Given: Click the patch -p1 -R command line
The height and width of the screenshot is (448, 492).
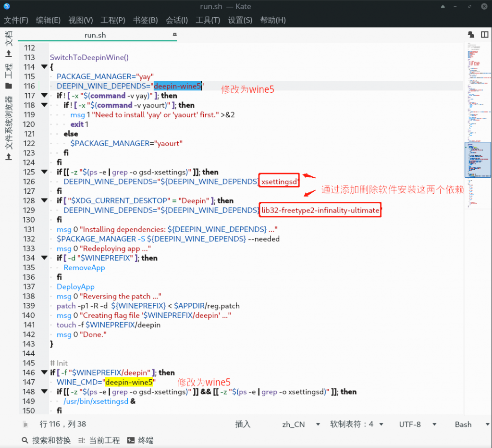Looking at the screenshot, I should pos(148,306).
